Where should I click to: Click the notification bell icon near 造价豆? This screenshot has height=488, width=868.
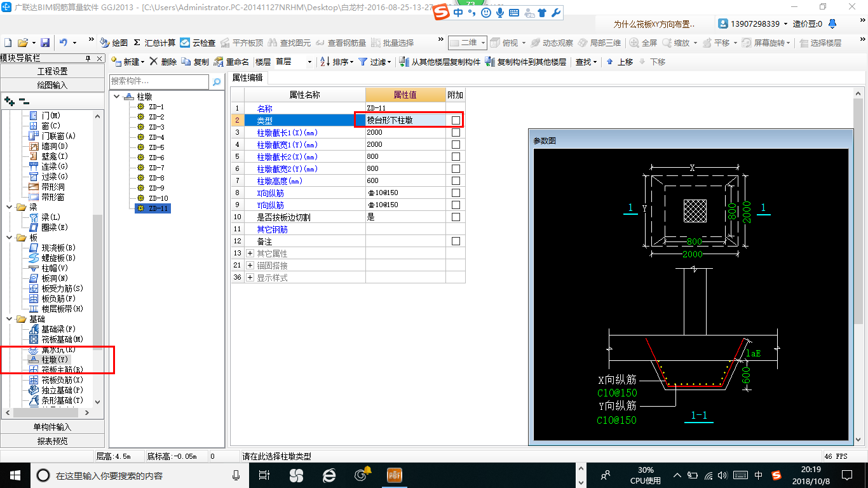832,24
